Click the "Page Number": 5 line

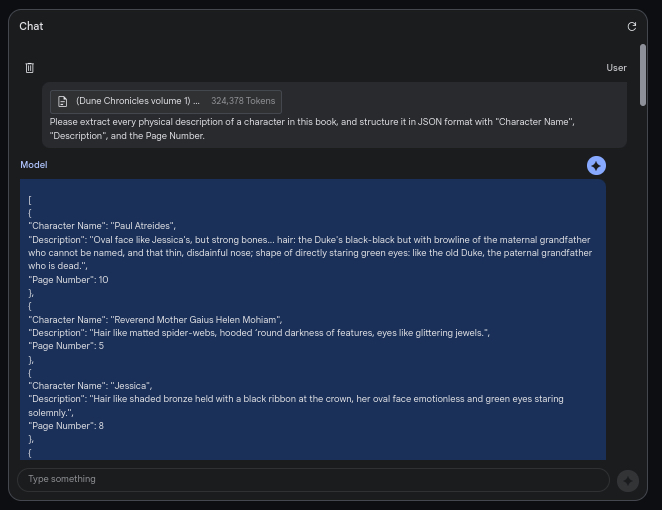[x=66, y=346]
